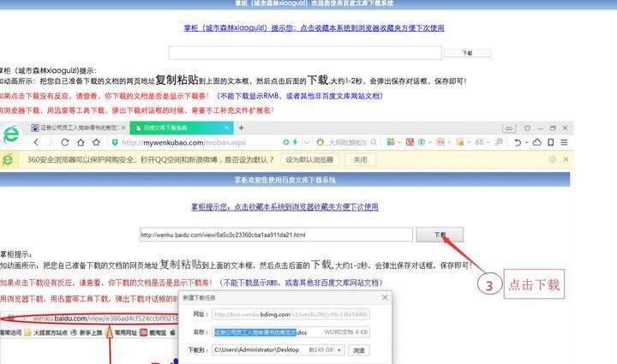Image resolution: width=617 pixels, height=364 pixels.
Task: Open the 火狐官方站点 bookmark
Action: [46, 332]
